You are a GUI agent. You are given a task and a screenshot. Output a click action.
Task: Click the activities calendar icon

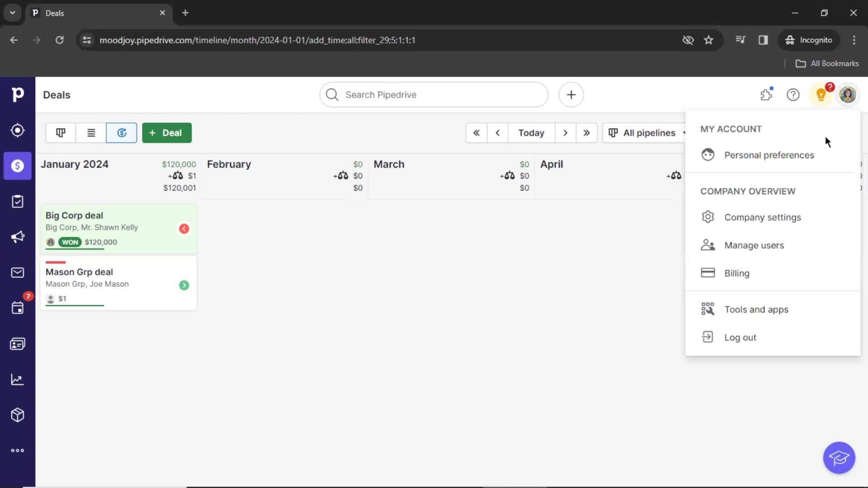pyautogui.click(x=17, y=308)
